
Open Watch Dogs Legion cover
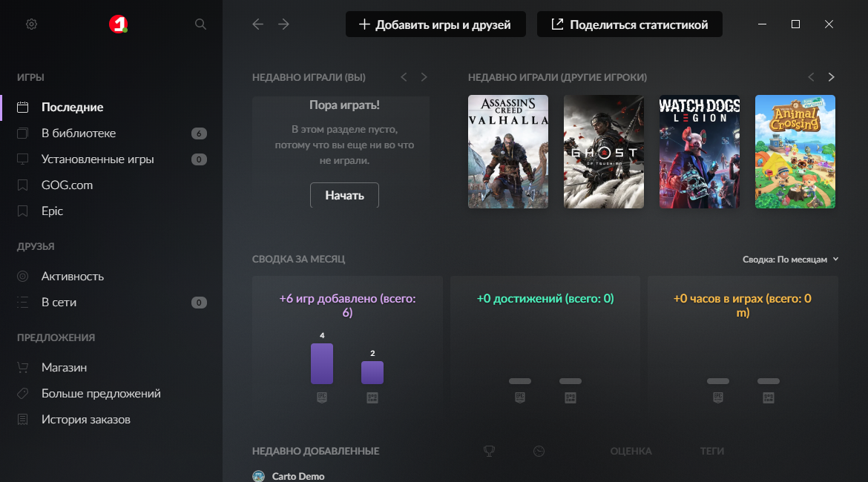click(x=700, y=151)
